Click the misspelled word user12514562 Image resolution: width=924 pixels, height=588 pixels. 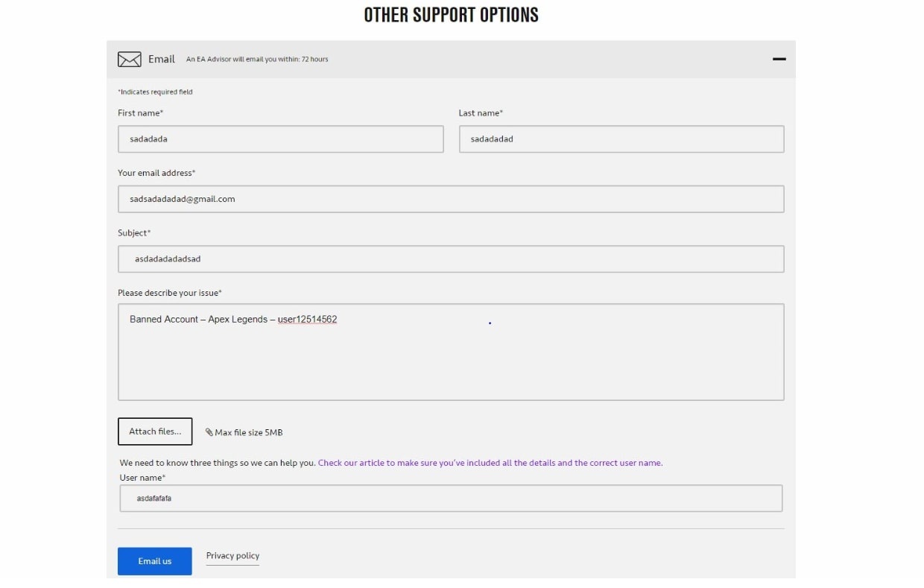pos(307,320)
